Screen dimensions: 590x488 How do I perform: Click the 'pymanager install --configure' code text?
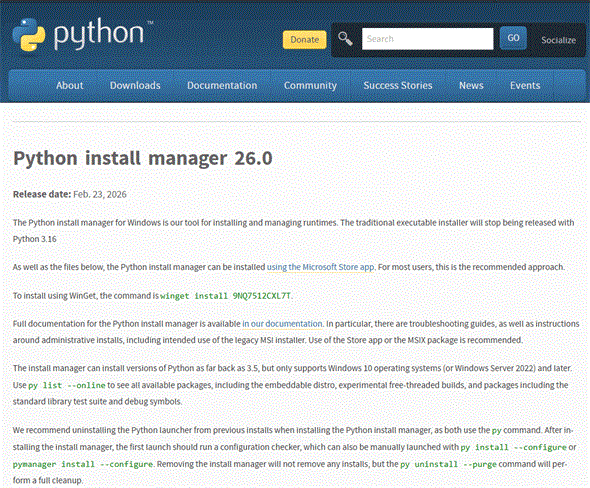point(83,464)
